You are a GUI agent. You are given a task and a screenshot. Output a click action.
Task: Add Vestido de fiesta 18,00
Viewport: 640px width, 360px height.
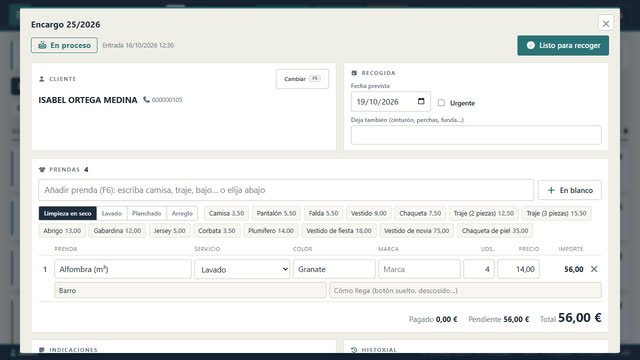(339, 231)
